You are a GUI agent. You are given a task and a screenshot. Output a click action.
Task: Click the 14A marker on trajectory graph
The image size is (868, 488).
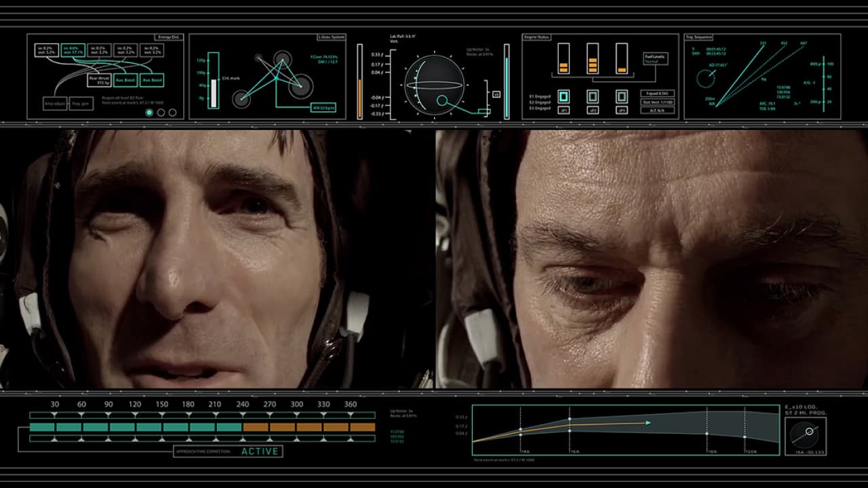[526, 450]
